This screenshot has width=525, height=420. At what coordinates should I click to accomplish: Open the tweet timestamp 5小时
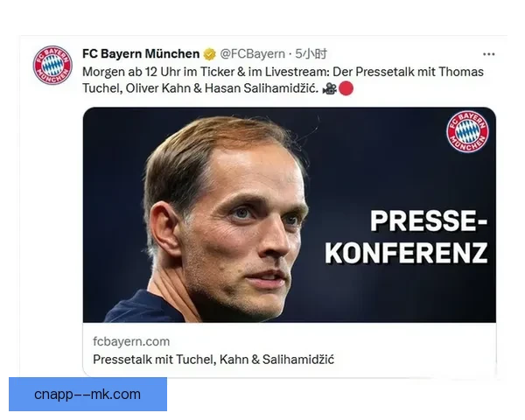311,54
